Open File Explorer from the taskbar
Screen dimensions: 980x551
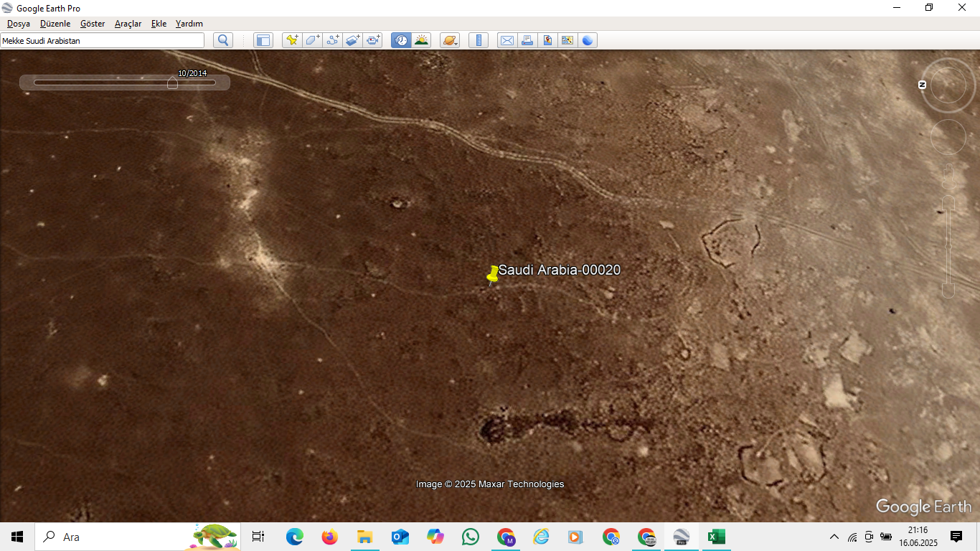[364, 537]
